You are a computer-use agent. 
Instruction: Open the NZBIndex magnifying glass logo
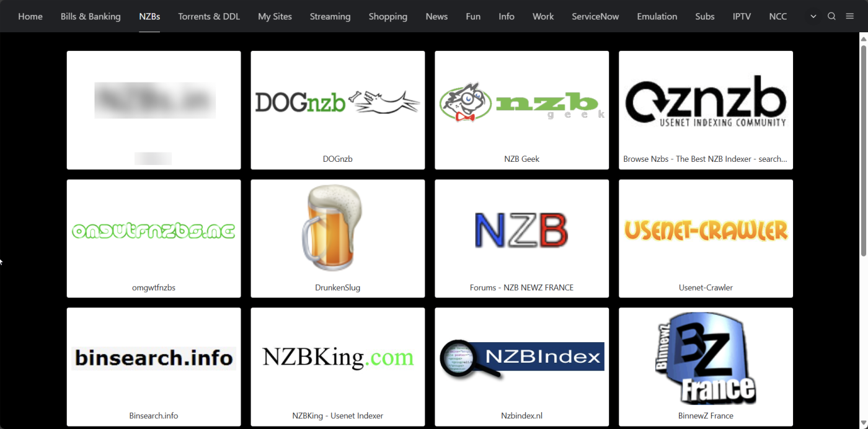522,358
